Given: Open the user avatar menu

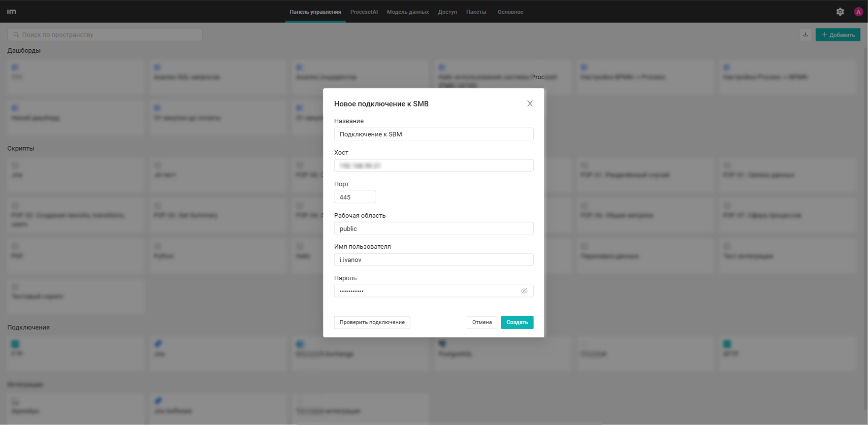Looking at the screenshot, I should click(x=858, y=12).
